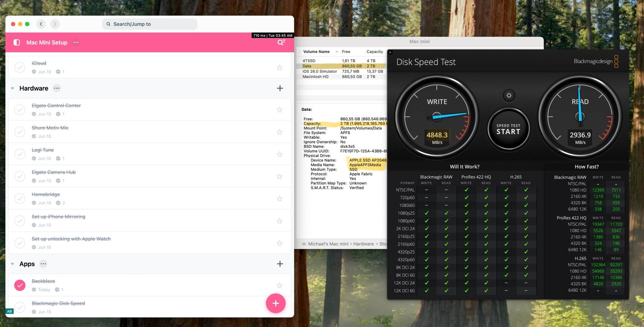Open Disk Speed Test settings gear

click(509, 96)
